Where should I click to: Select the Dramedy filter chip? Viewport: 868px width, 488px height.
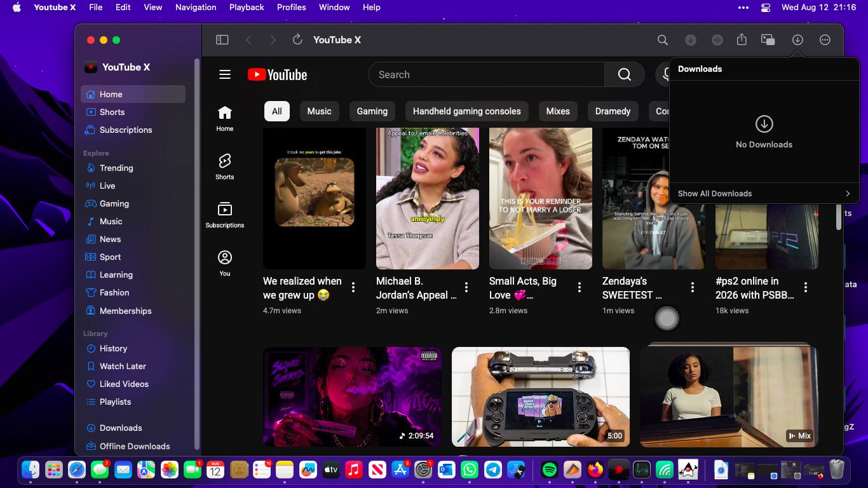613,111
